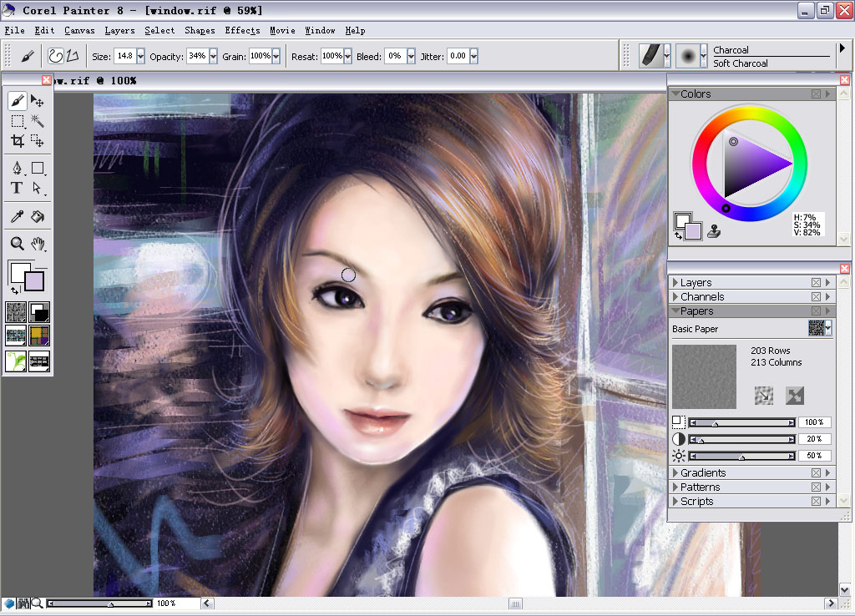Choose freehand strokes in property bar

tap(56, 56)
